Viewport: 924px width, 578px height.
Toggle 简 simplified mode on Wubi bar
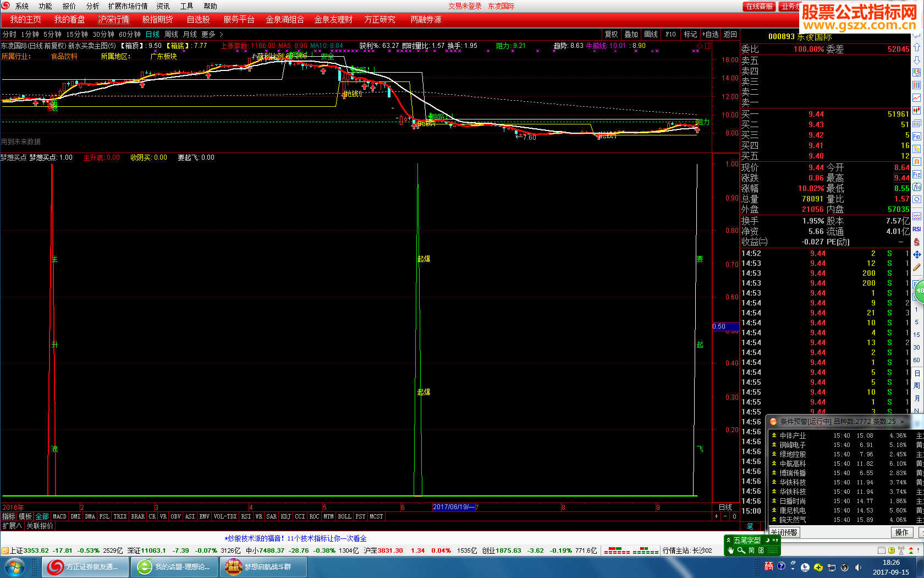pos(751,550)
